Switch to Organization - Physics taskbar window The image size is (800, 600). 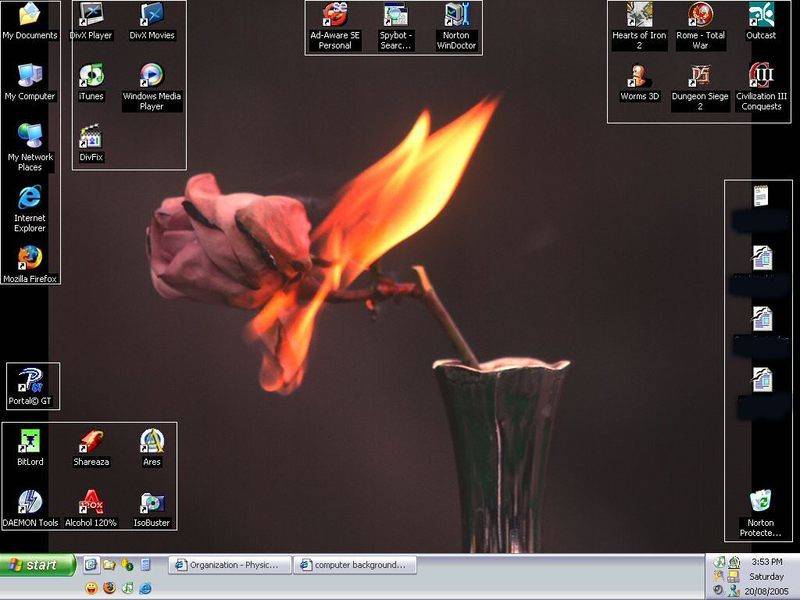click(230, 565)
